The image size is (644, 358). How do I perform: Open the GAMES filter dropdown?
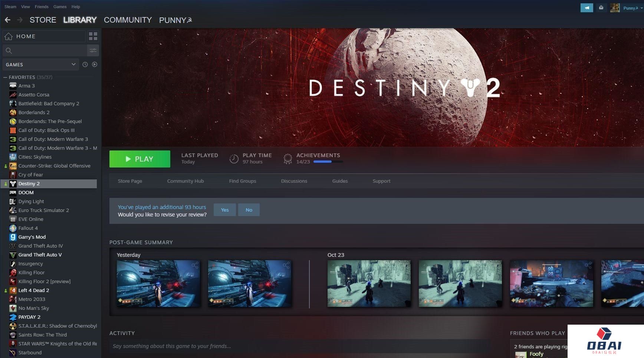(x=41, y=64)
